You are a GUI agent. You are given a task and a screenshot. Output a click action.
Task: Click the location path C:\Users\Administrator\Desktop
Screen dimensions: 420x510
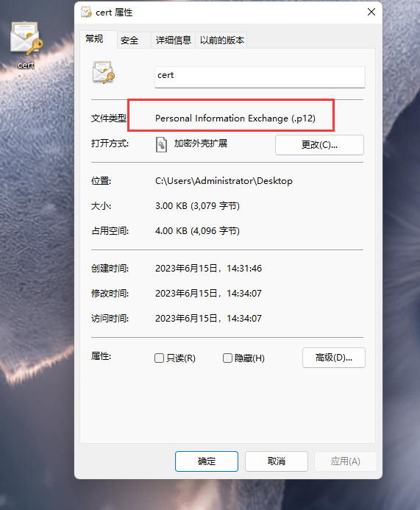(x=224, y=181)
